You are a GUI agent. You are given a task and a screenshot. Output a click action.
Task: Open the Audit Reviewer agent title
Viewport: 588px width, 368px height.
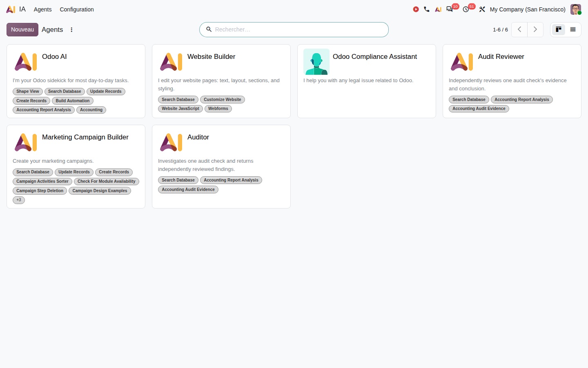(x=501, y=56)
